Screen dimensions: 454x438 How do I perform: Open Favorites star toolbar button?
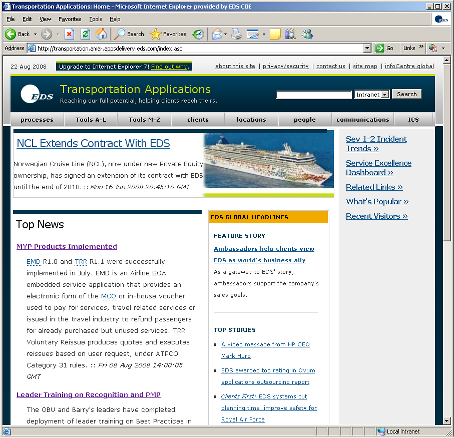click(x=168, y=34)
